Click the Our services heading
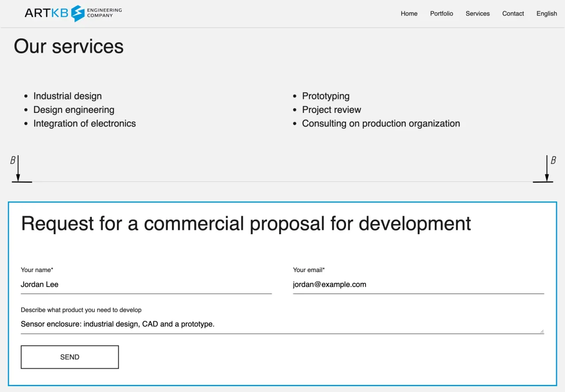The height and width of the screenshot is (392, 565). (x=69, y=46)
